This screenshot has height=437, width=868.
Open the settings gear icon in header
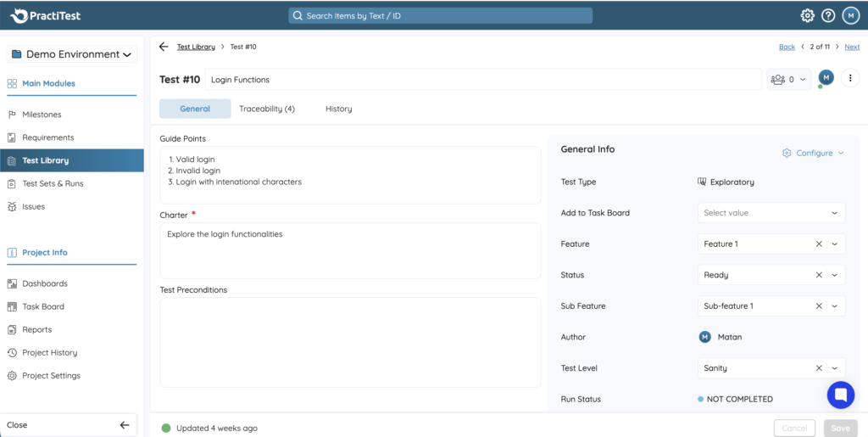pos(807,15)
